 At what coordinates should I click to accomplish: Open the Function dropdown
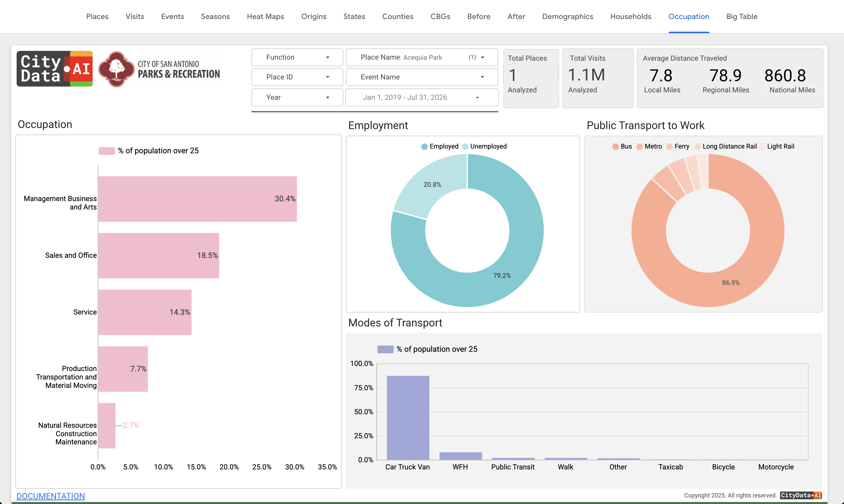pos(297,57)
